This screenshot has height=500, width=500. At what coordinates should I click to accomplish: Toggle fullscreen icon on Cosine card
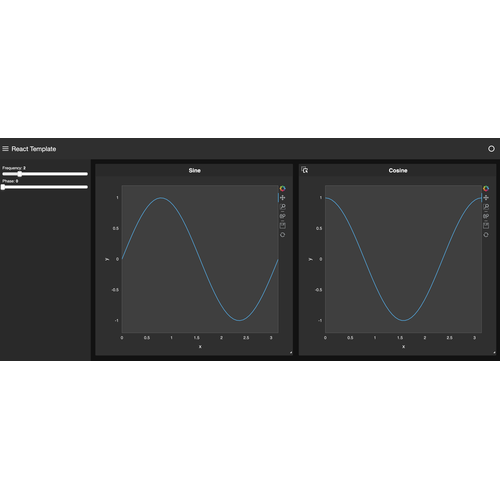[x=305, y=170]
